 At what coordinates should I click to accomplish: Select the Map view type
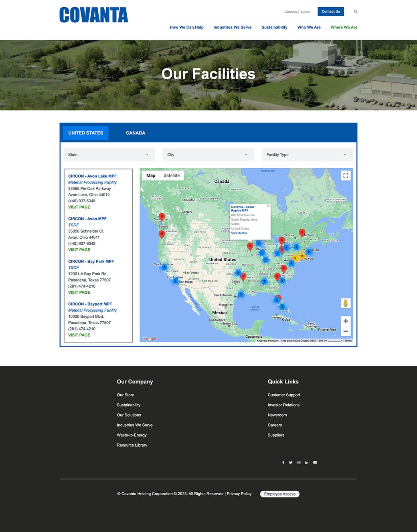coord(151,175)
